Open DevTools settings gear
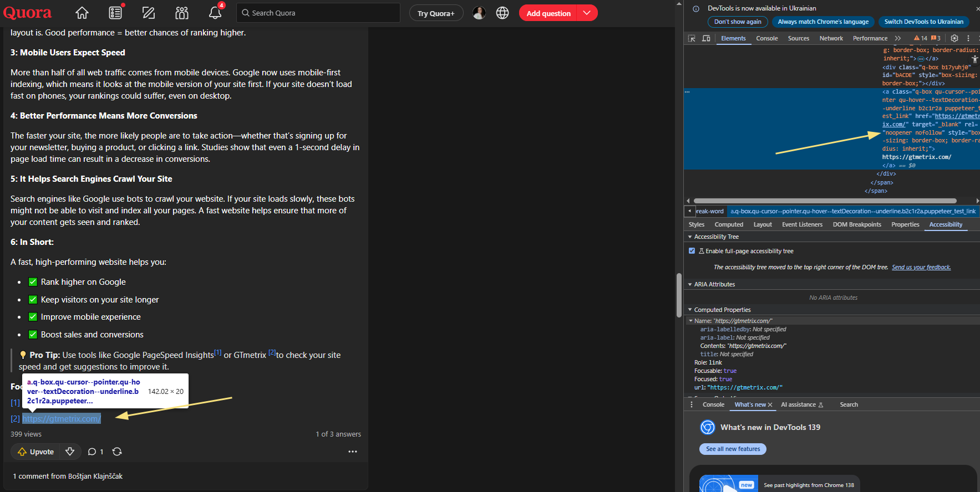Image resolution: width=980 pixels, height=492 pixels. [954, 38]
